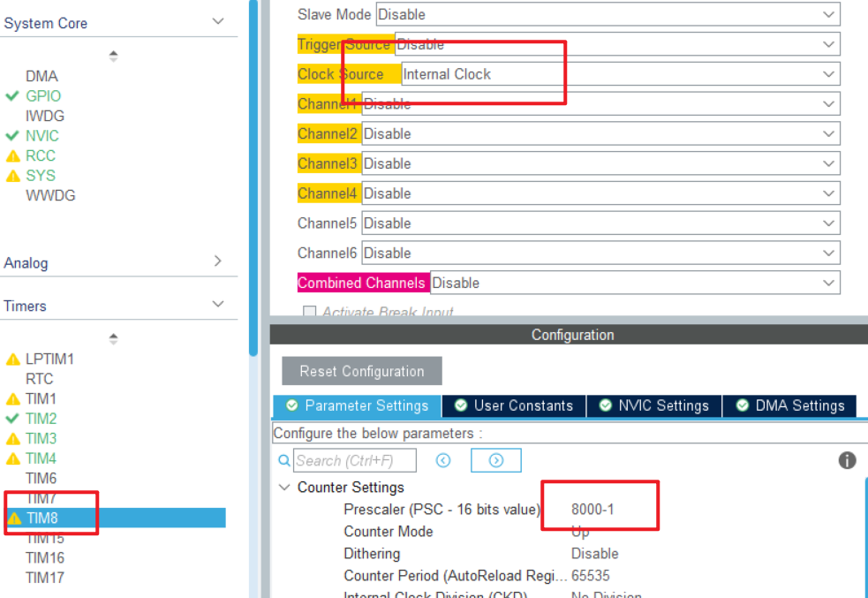Viewport: 868px width, 598px height.
Task: Click the warning icon beside SYS
Action: click(12, 176)
